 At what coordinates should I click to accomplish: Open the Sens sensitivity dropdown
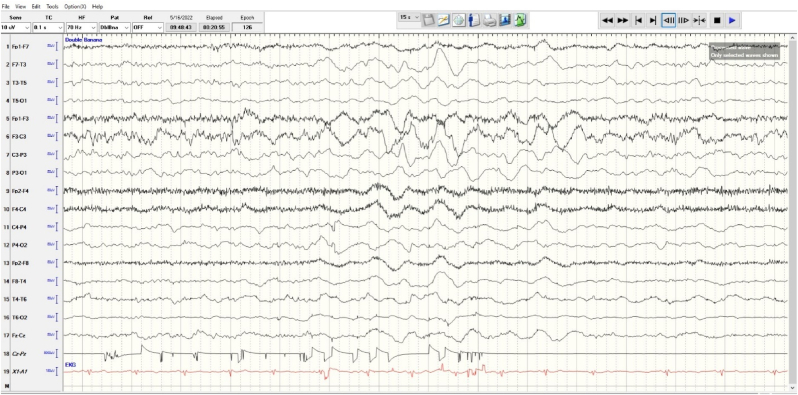15,27
